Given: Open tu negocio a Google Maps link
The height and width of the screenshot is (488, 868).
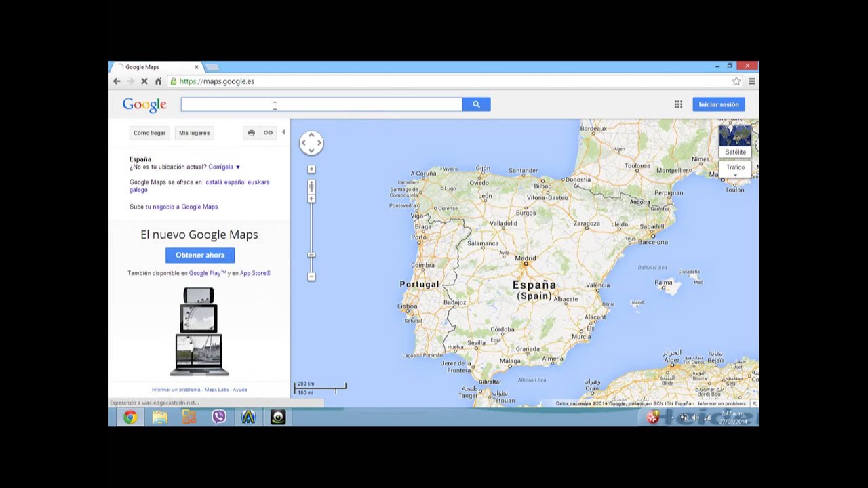Looking at the screenshot, I should pyautogui.click(x=182, y=207).
